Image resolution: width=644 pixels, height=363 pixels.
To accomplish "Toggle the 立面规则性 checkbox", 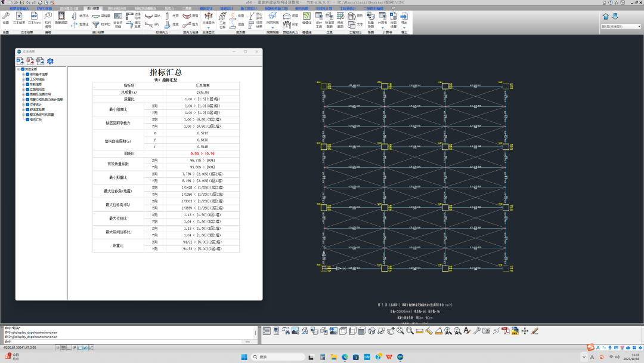I will click(x=27, y=89).
